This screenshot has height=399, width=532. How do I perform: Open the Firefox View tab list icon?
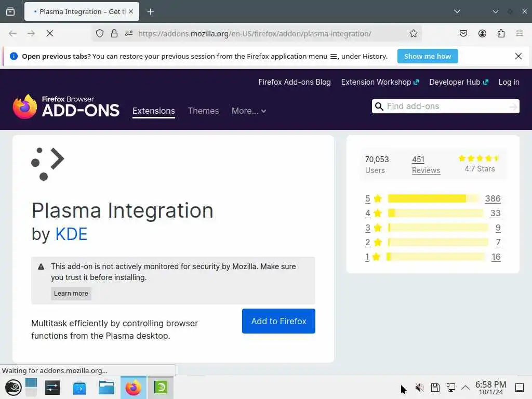click(10, 11)
